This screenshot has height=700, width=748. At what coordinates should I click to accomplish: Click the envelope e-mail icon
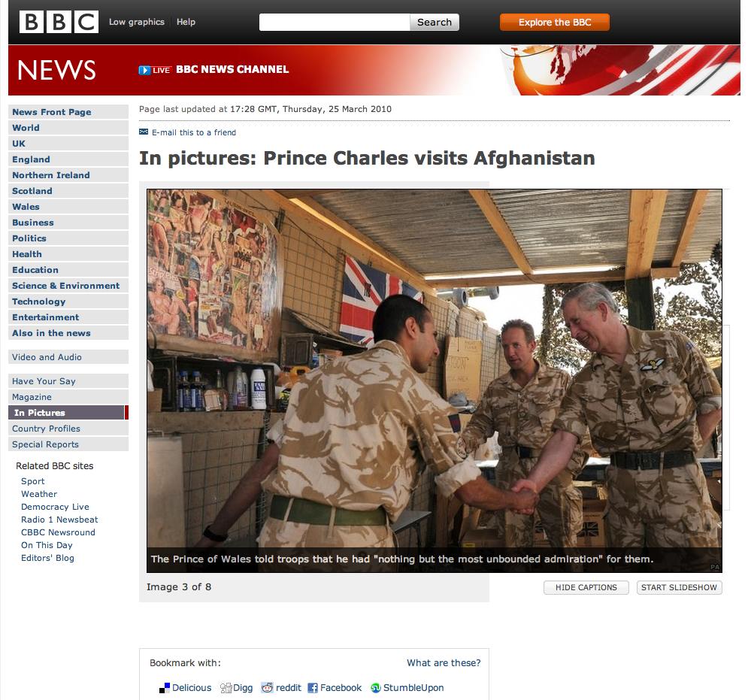[x=144, y=132]
